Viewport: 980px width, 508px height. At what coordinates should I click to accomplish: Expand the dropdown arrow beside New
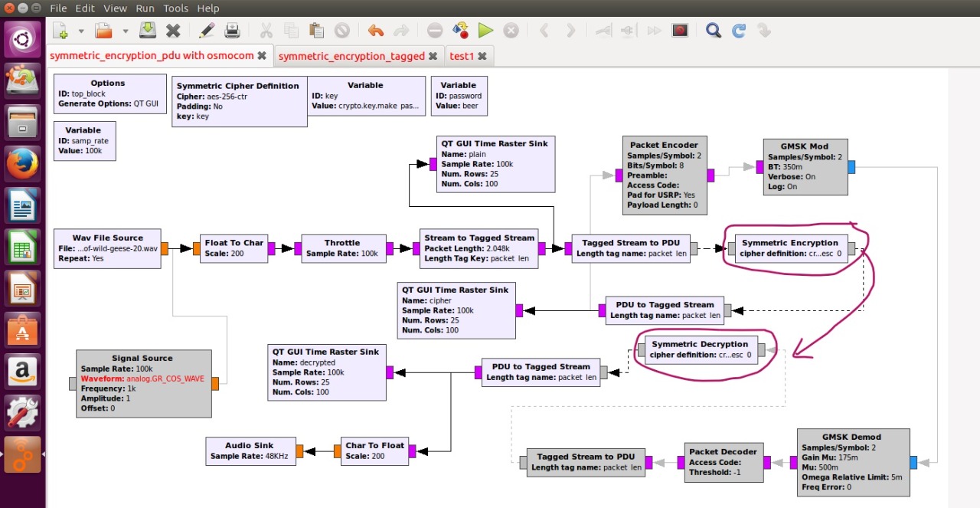81,31
